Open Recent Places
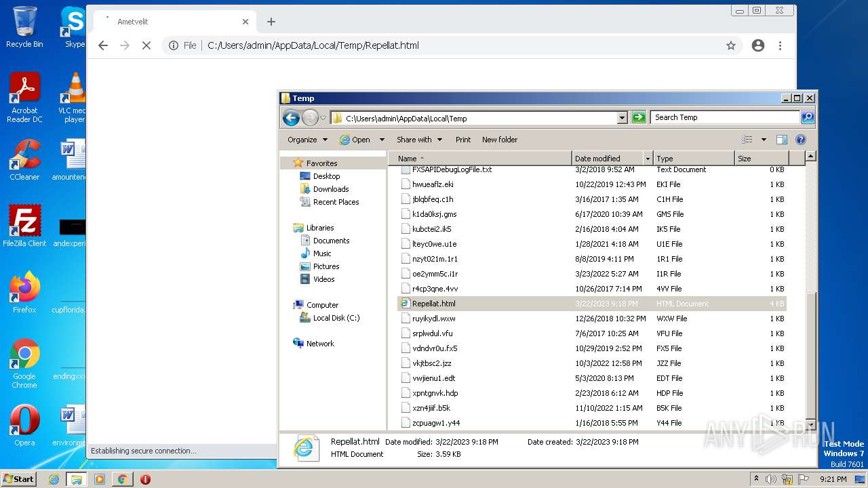The image size is (868, 488). 336,202
